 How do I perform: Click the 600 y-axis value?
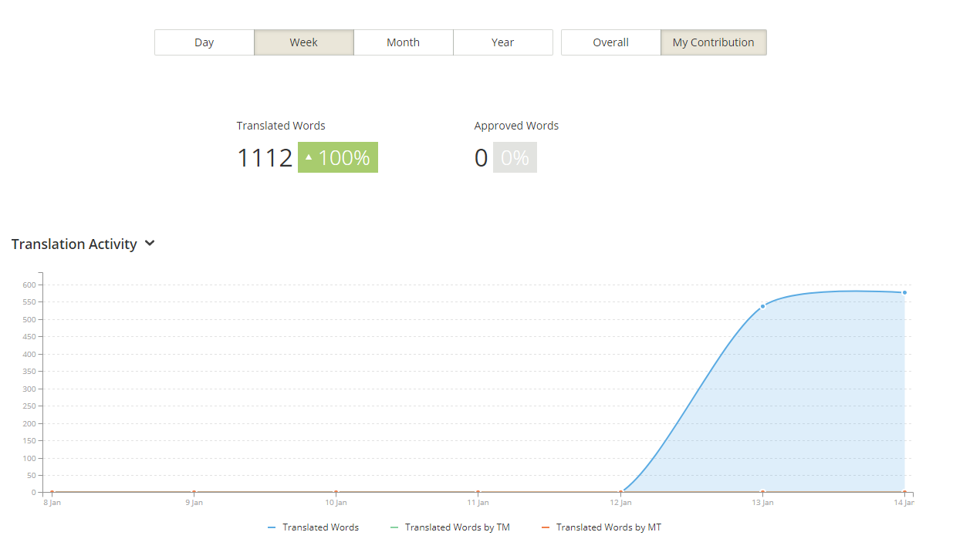(x=29, y=285)
